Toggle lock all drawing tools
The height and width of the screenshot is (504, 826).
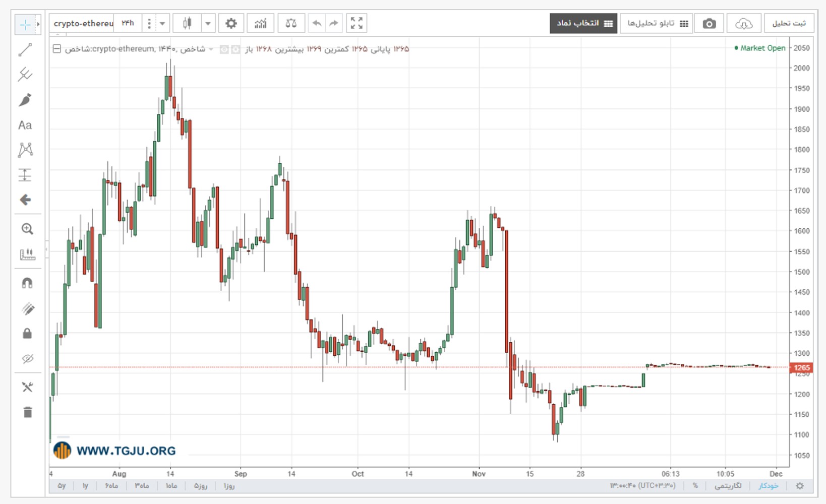(27, 333)
